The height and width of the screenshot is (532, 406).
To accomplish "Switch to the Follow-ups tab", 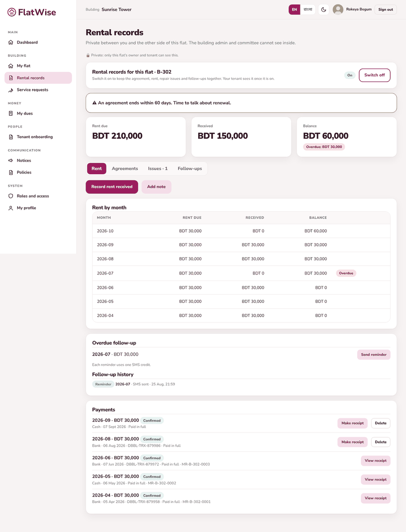I will (190, 169).
